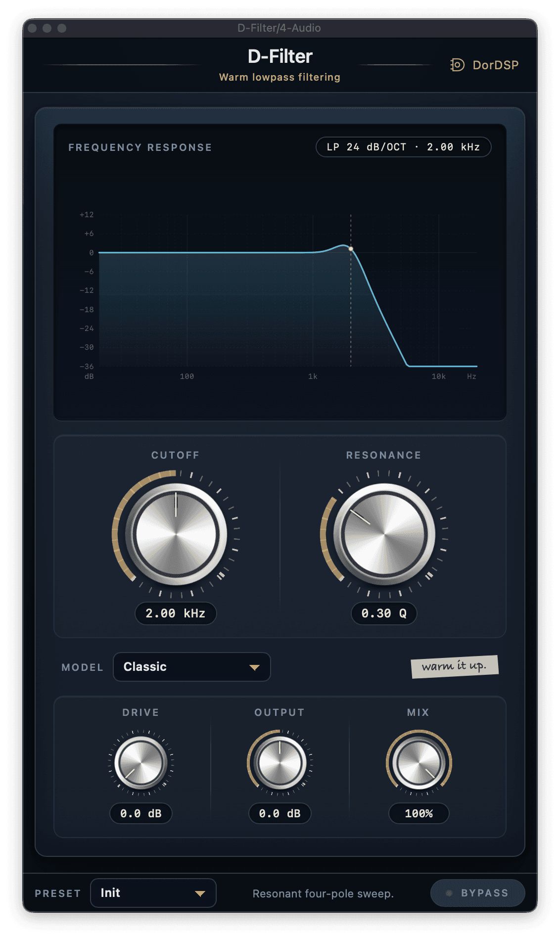This screenshot has height=939, width=560.
Task: Click the Drive 0.0 dB value field
Action: [141, 813]
